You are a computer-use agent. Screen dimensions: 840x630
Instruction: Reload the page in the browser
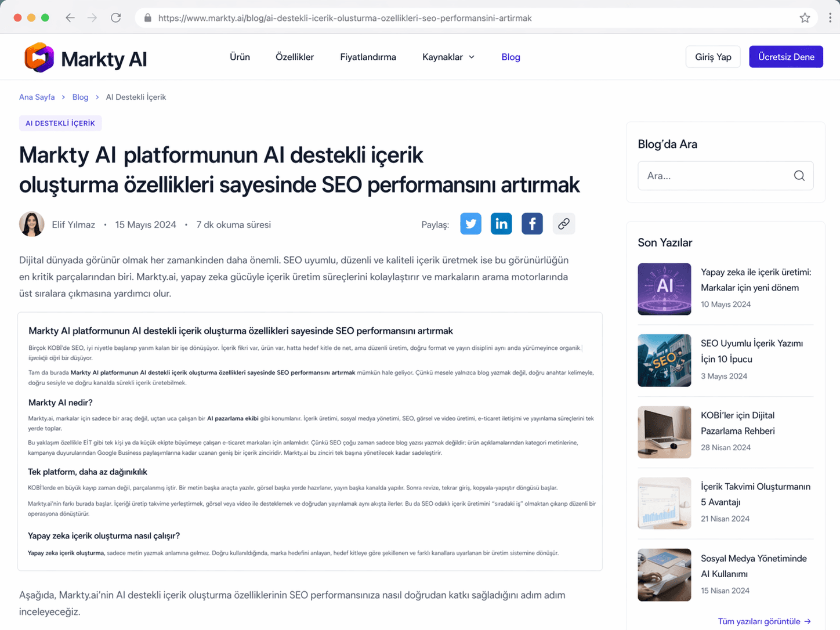click(116, 18)
